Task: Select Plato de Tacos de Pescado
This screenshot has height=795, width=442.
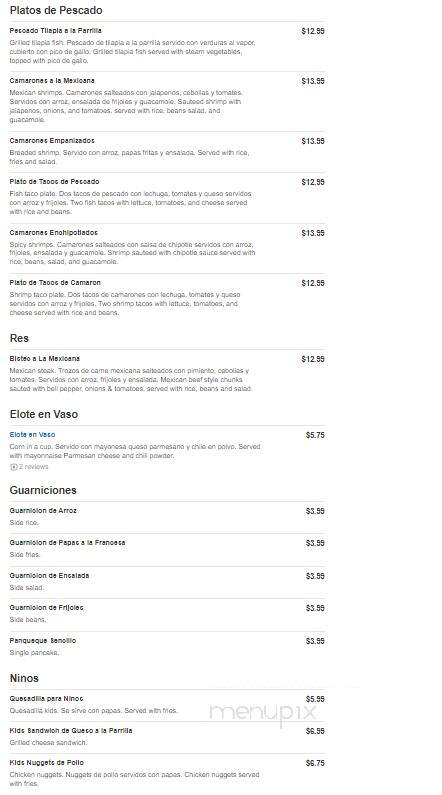Action: click(x=54, y=182)
